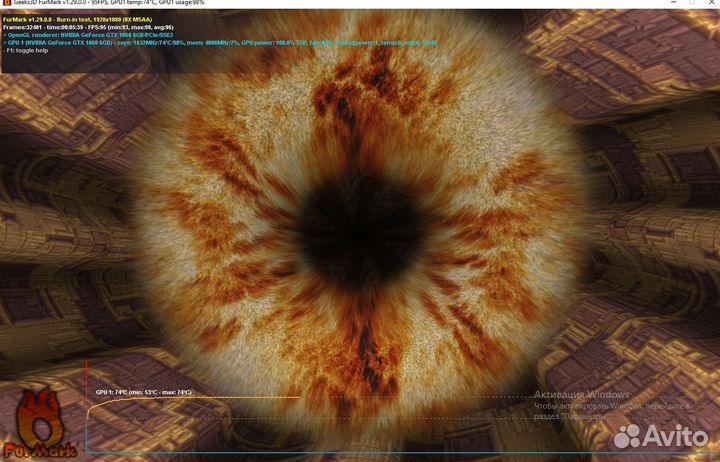The height and width of the screenshot is (462, 720).
Task: Click the FurMark icon in the title bar
Action: pyautogui.click(x=6, y=2)
